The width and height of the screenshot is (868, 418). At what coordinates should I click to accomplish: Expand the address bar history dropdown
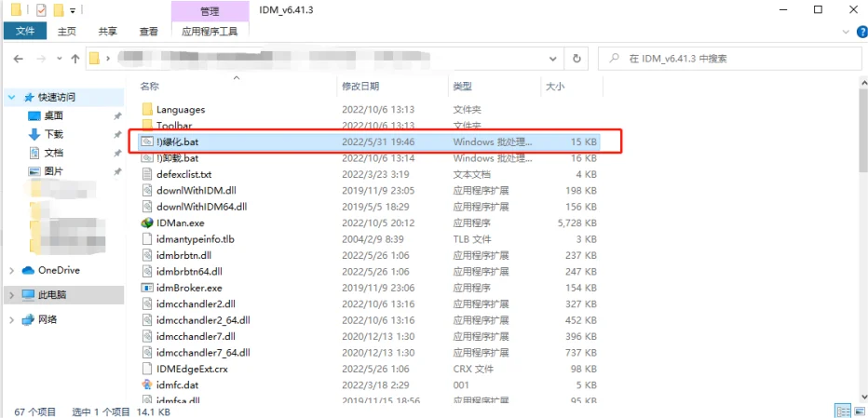552,59
